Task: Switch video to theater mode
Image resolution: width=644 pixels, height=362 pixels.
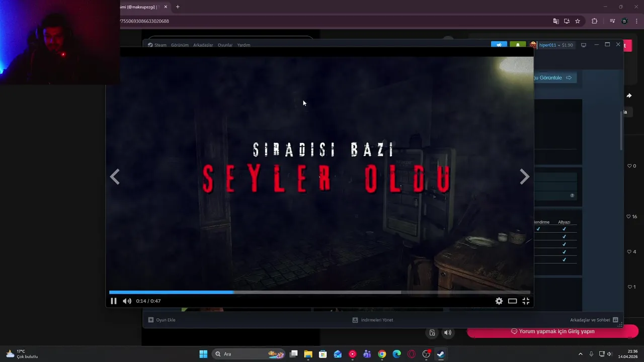Action: pos(512,301)
